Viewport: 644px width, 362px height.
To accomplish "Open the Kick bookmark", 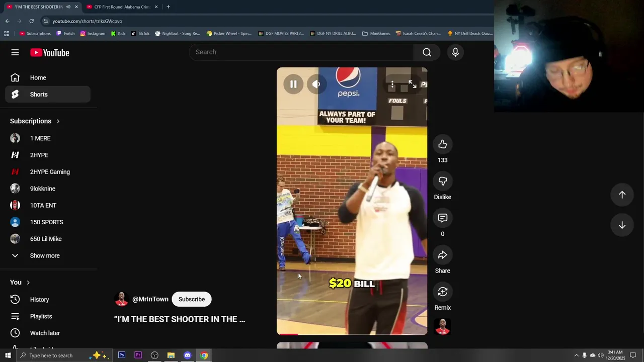I will click(118, 34).
